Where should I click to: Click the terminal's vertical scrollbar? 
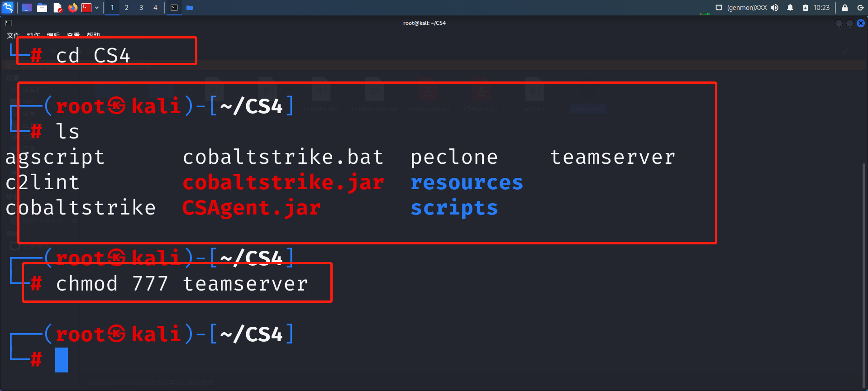[x=864, y=272]
